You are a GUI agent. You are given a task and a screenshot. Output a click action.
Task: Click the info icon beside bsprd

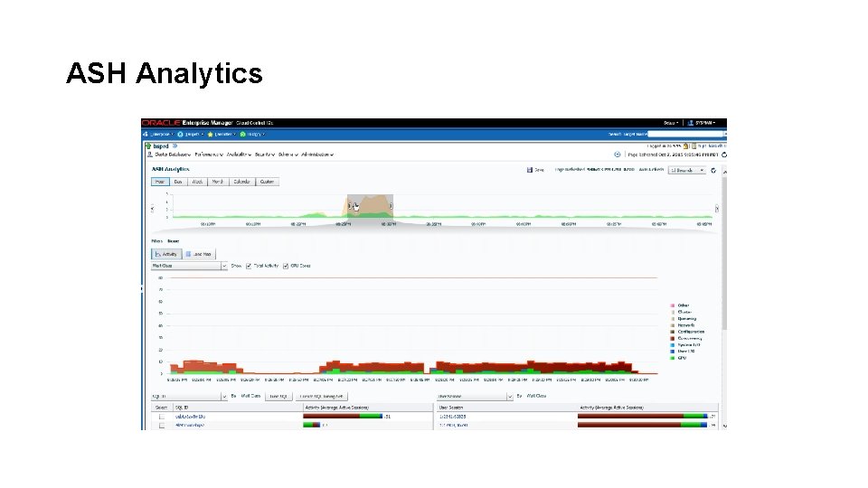[175, 146]
